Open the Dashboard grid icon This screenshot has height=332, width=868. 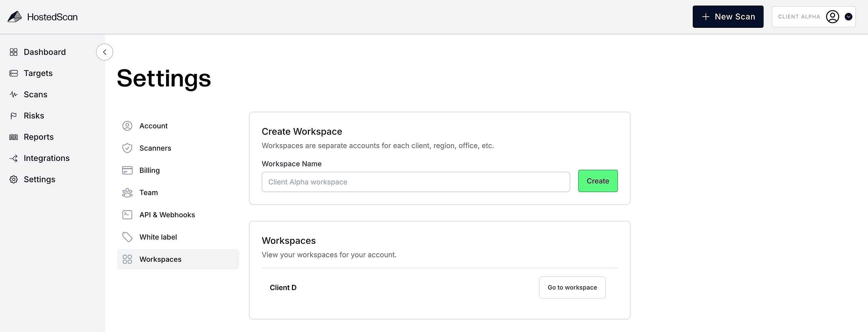click(x=14, y=52)
